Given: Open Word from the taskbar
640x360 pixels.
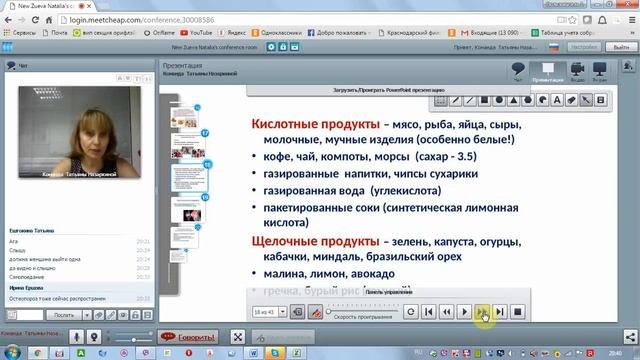Looking at the screenshot, I should (x=253, y=353).
